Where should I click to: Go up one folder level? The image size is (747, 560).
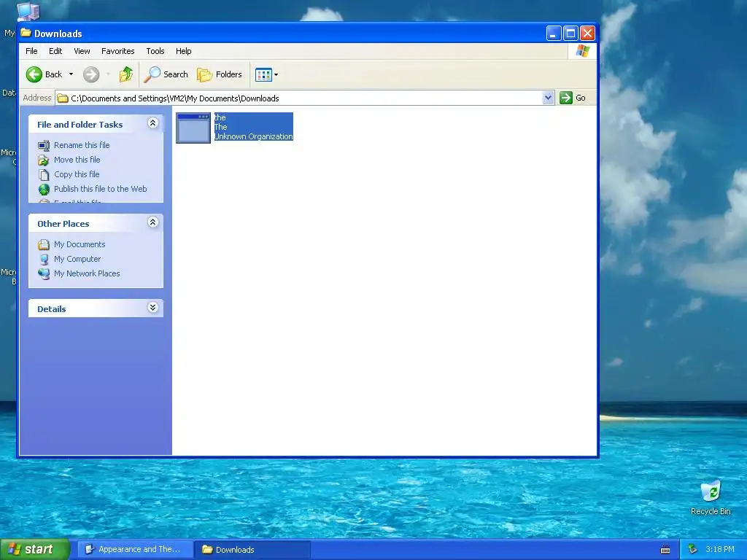click(x=125, y=74)
